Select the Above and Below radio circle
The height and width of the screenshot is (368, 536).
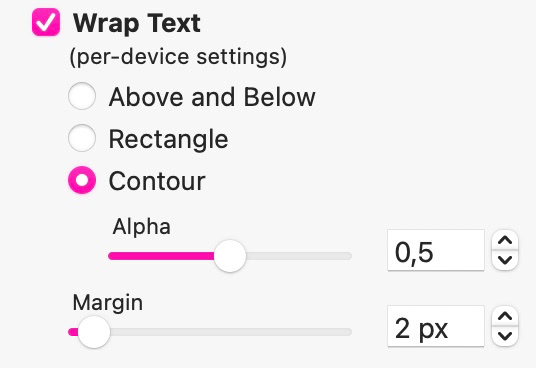point(82,96)
